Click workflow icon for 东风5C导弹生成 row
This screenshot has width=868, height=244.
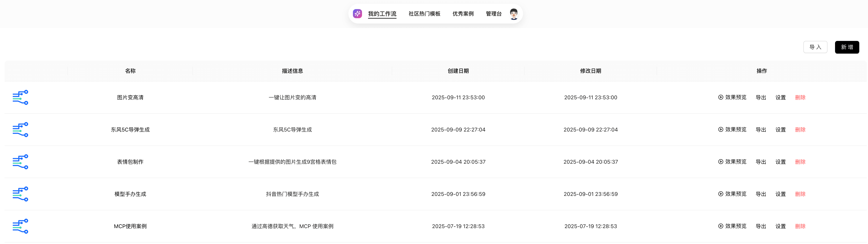point(20,130)
